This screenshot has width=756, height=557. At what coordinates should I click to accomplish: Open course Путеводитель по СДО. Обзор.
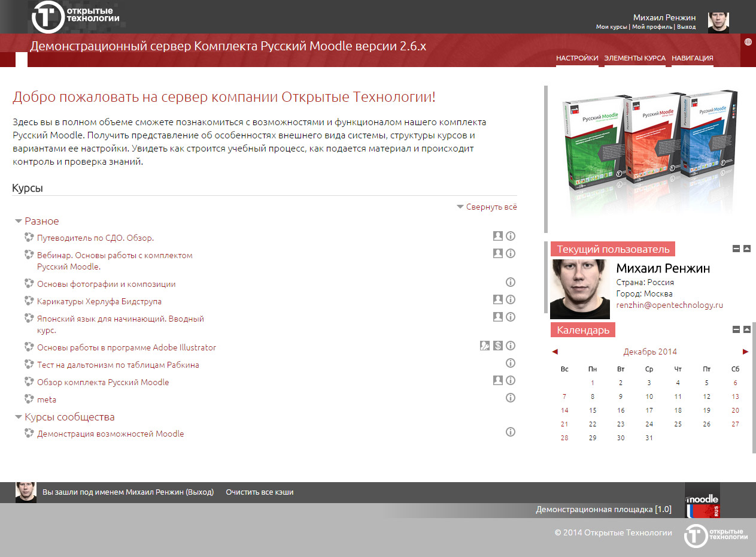point(95,238)
